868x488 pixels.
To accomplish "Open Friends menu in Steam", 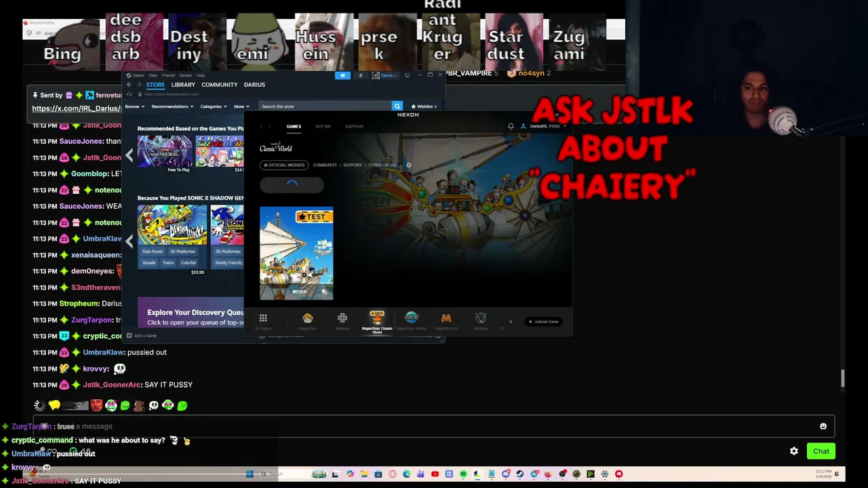I will coord(168,75).
